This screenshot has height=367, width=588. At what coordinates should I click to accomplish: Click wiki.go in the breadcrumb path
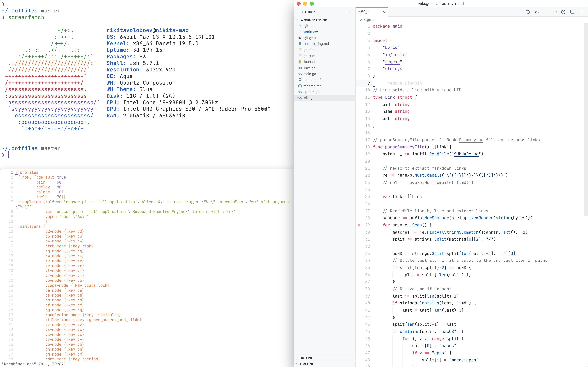click(365, 20)
